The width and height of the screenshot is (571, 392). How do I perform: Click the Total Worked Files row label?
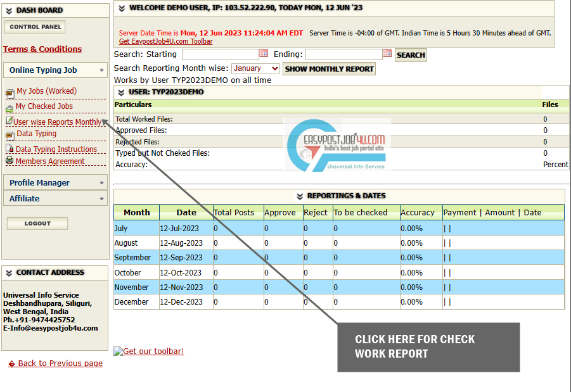[144, 119]
